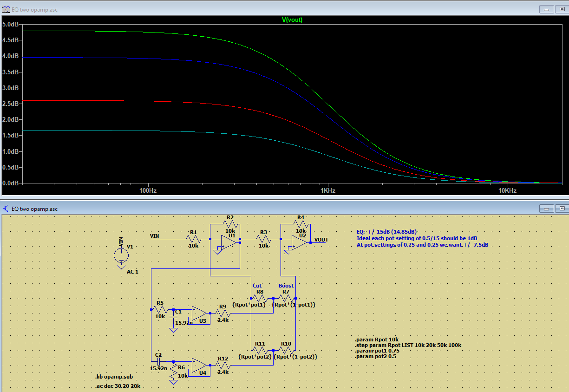Select the resistor R6 symbol
The height and width of the screenshot is (392, 569).
tap(173, 371)
